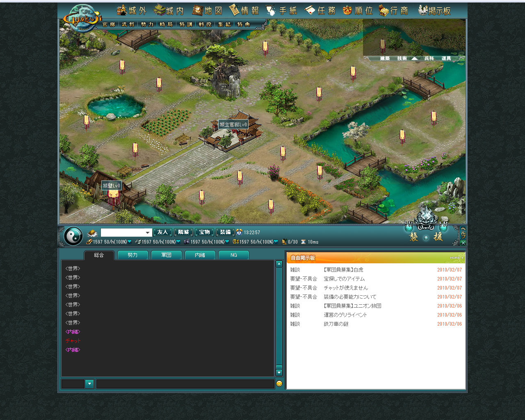The image size is (525, 420).
Task: Click the books icon beside the dropdown
Action: point(92,233)
